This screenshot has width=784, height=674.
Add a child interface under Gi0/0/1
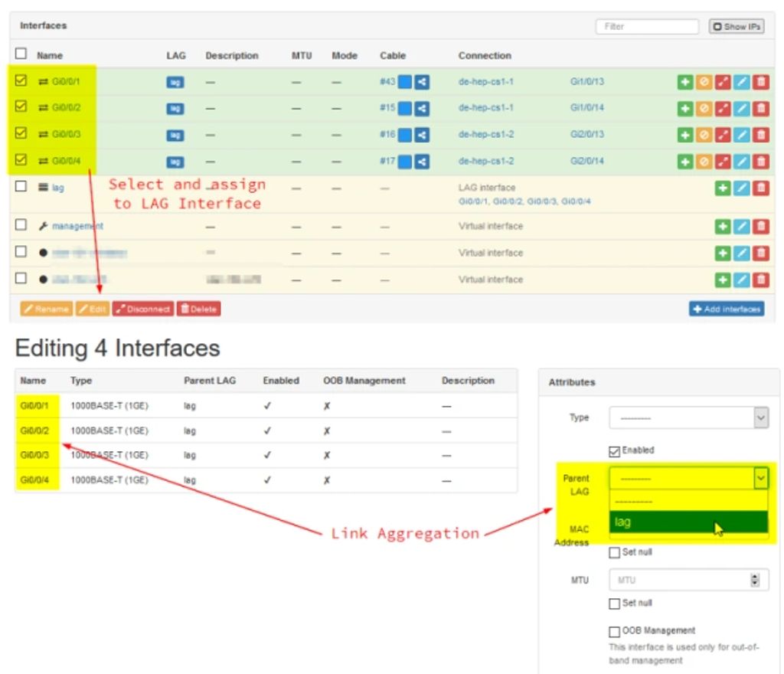coord(685,82)
